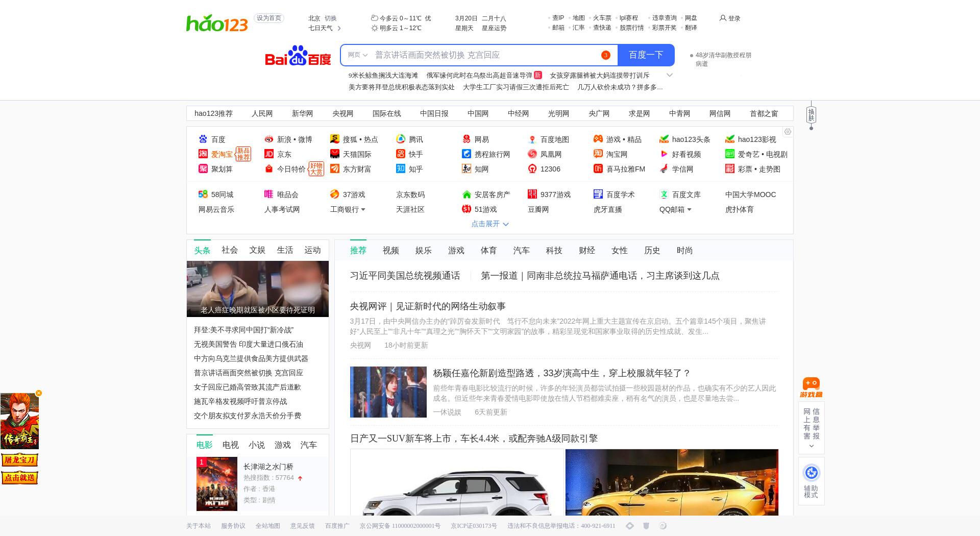Open the 翻译 tool link
Image resolution: width=980 pixels, height=536 pixels.
tap(691, 28)
